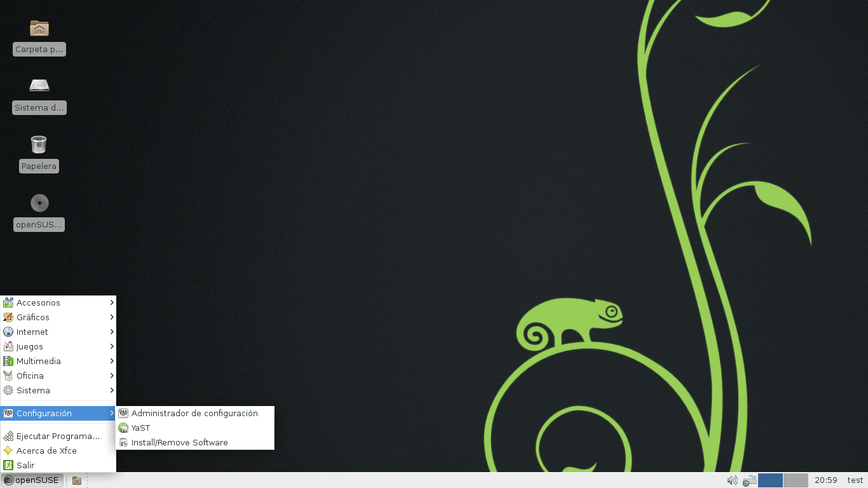Expand the Accesorios submenu

pos(38,302)
